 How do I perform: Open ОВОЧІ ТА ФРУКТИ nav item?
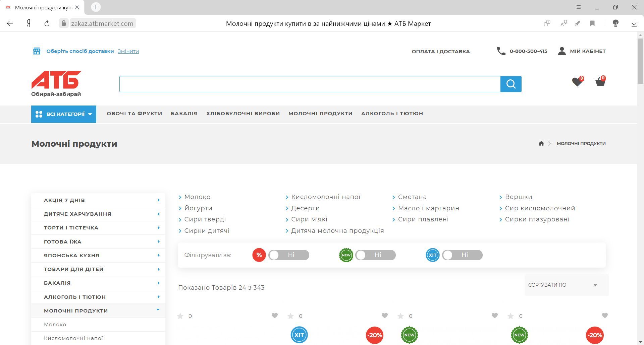[x=135, y=114]
